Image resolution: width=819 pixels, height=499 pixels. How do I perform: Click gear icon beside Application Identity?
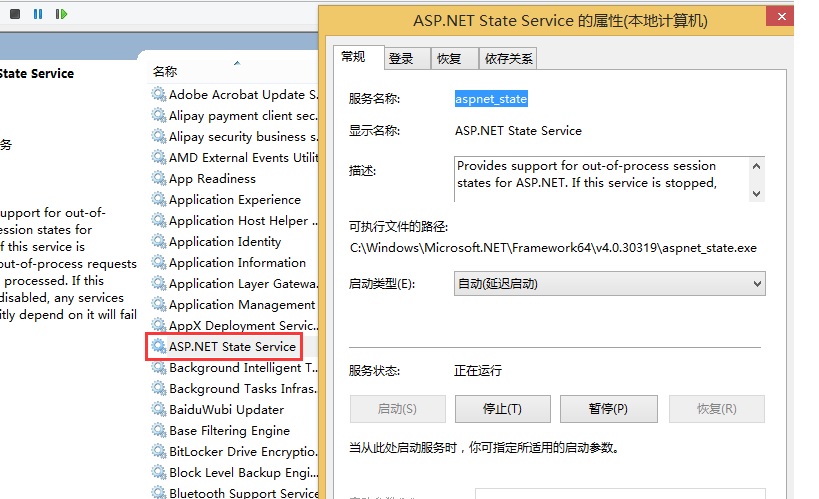point(159,241)
